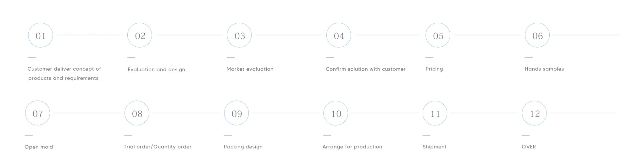Click the step 09 numbered circle
This screenshot has height=168, width=644.
(x=236, y=113)
